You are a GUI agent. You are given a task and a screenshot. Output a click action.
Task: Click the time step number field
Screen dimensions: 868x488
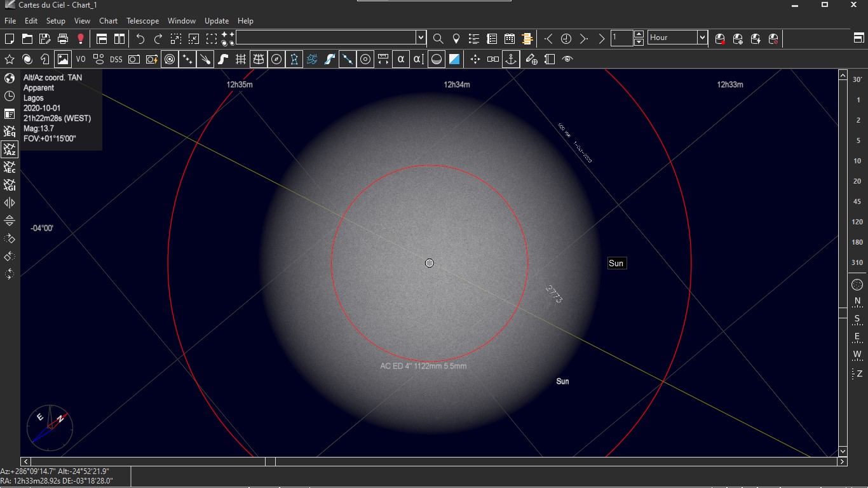coord(622,37)
